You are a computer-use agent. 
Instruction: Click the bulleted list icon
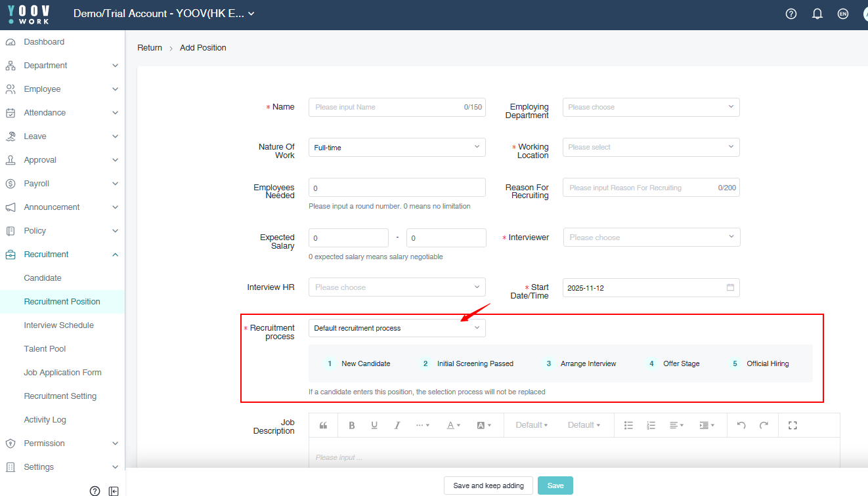pyautogui.click(x=628, y=425)
